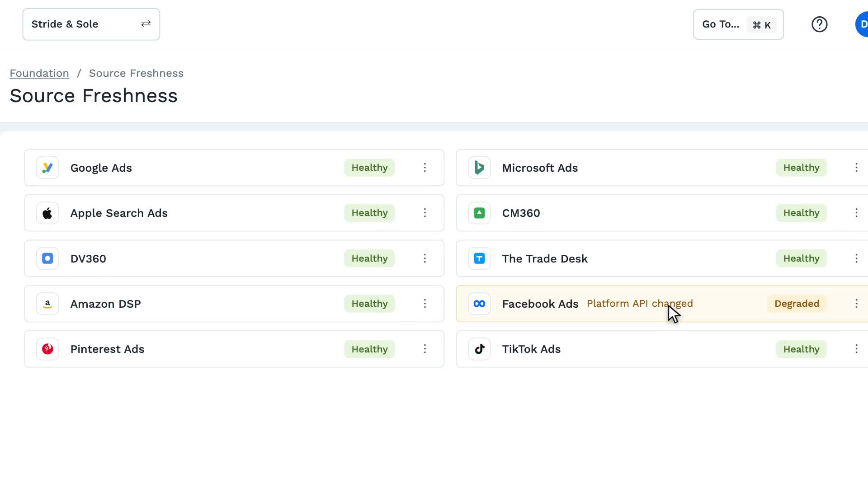Image resolution: width=868 pixels, height=488 pixels.
Task: Click the Platform API changed message
Action: pos(640,304)
